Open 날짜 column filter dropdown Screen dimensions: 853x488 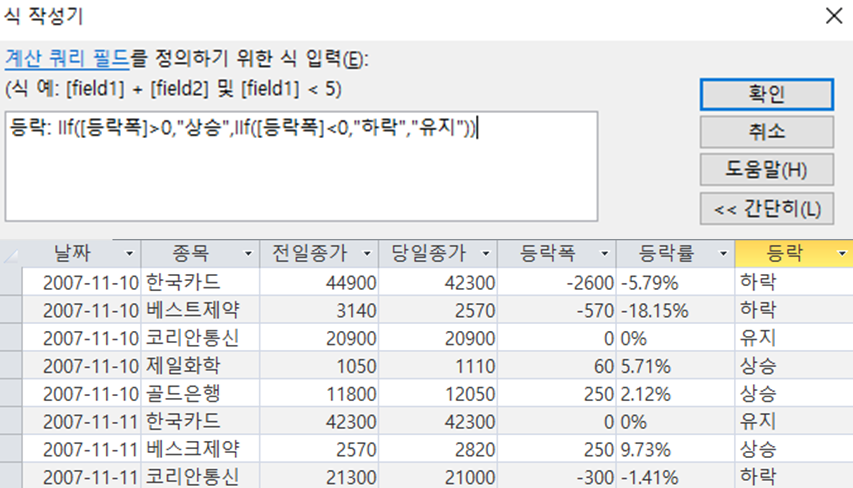click(x=129, y=254)
